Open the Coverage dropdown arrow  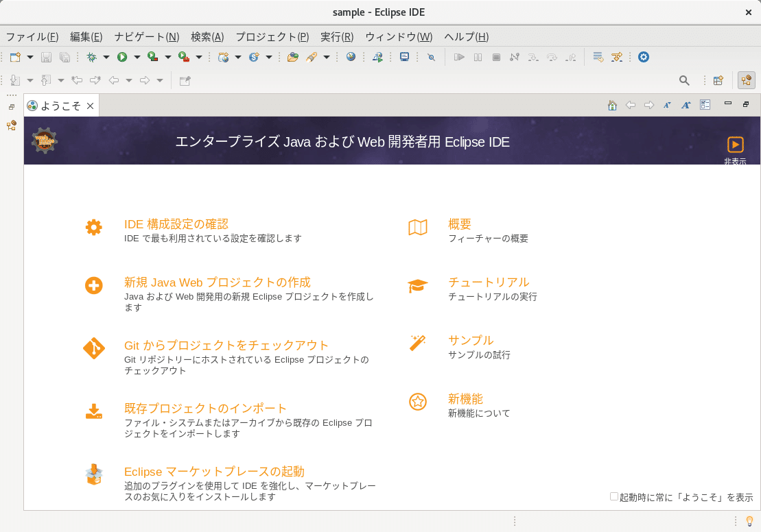[x=168, y=57]
